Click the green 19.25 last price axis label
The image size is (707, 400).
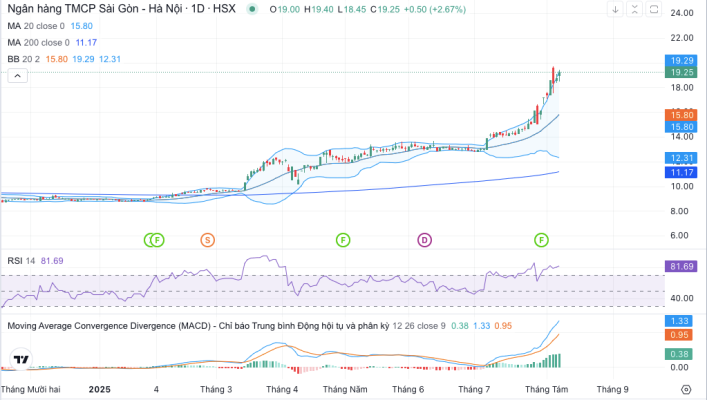(x=681, y=72)
